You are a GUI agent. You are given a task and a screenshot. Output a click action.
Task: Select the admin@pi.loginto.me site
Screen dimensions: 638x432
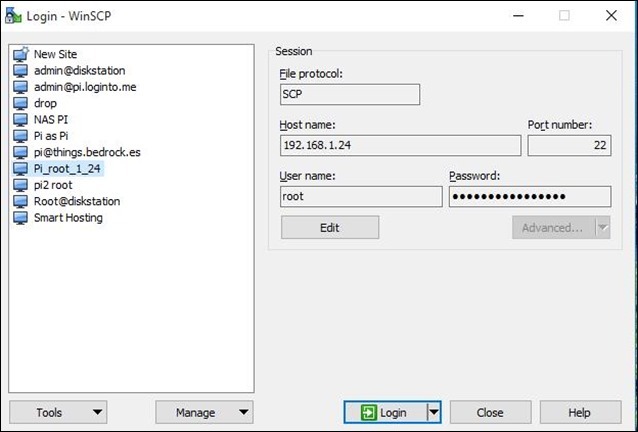pyautogui.click(x=85, y=87)
